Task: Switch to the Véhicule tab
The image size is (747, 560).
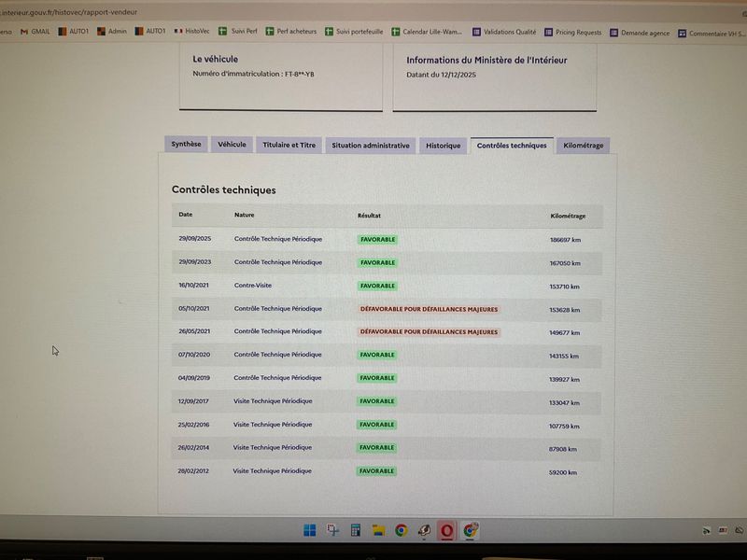Action: (x=232, y=145)
